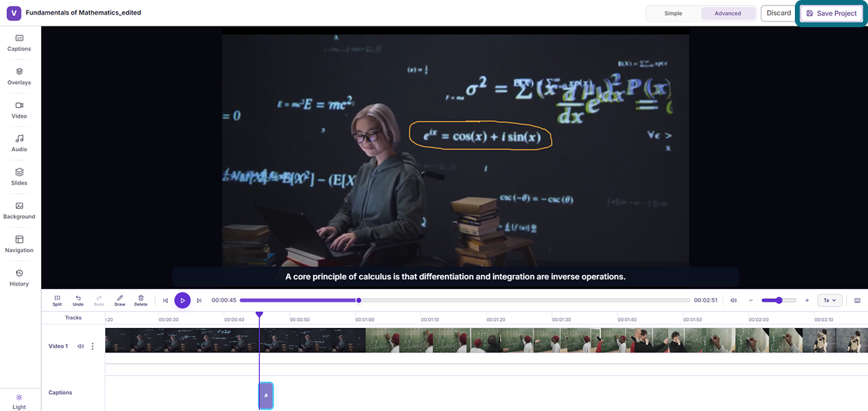
Task: Click the 00:02:00 ruler mark
Action: pyautogui.click(x=759, y=320)
